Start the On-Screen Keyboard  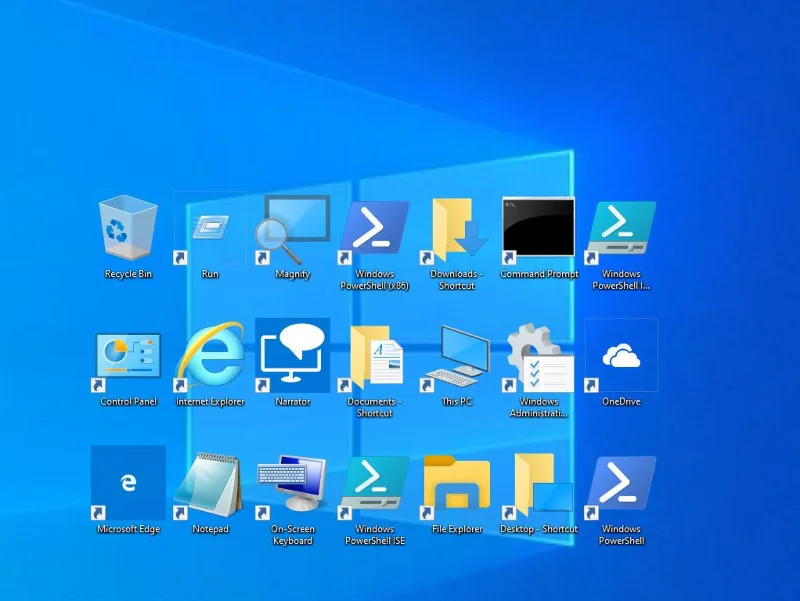pyautogui.click(x=293, y=483)
